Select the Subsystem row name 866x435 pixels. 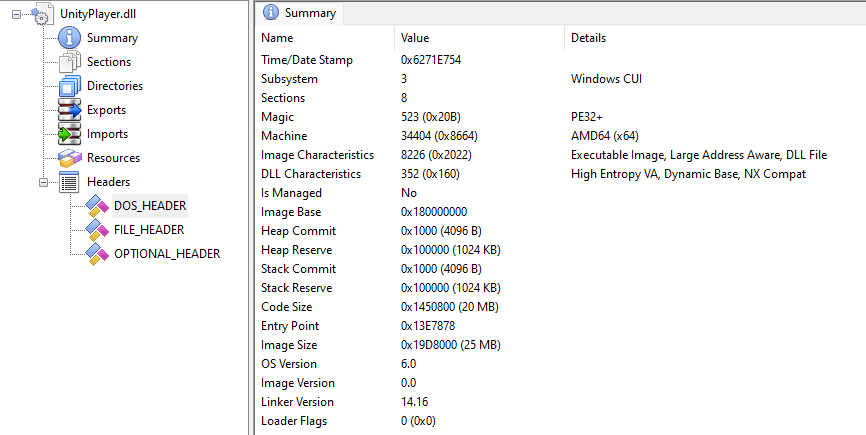pos(289,79)
